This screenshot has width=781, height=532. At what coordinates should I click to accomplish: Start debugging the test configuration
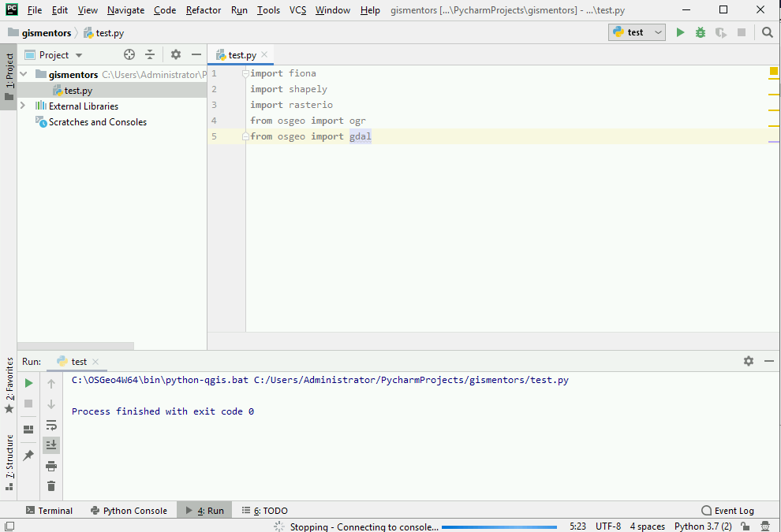pos(700,32)
